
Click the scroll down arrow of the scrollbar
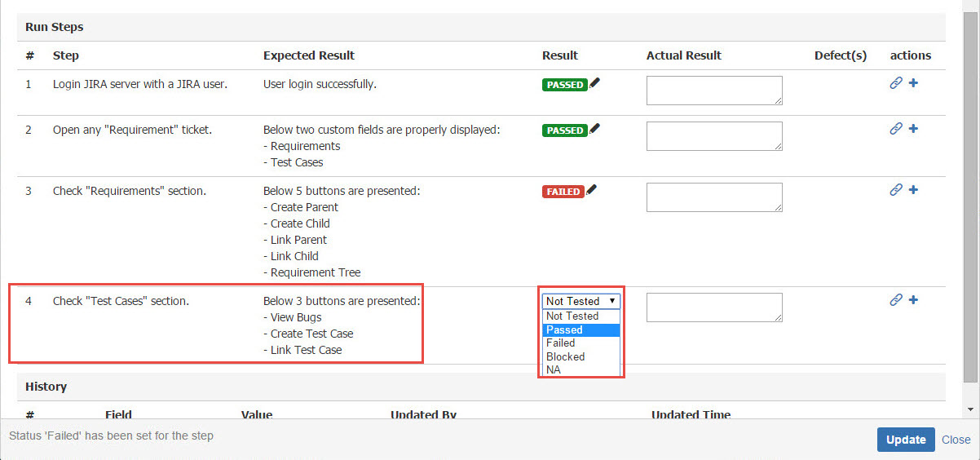[969, 409]
